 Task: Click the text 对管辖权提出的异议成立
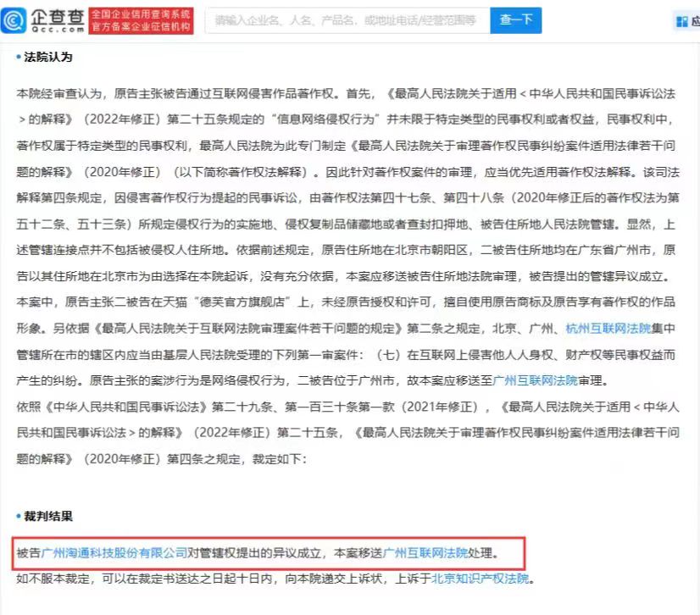[254, 553]
